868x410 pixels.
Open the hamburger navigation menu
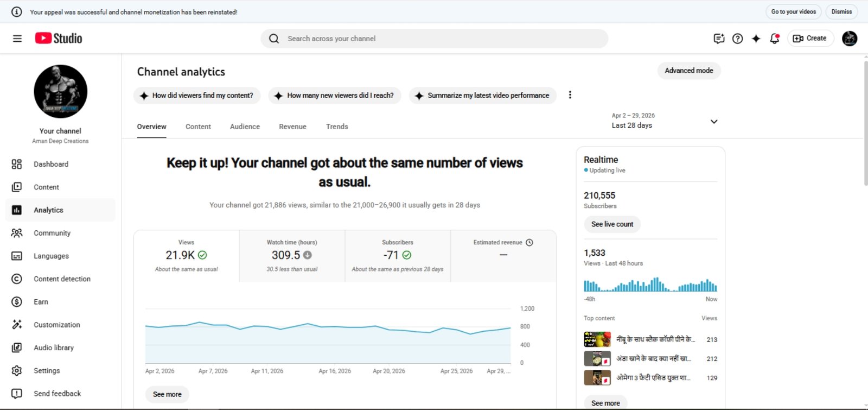click(17, 39)
